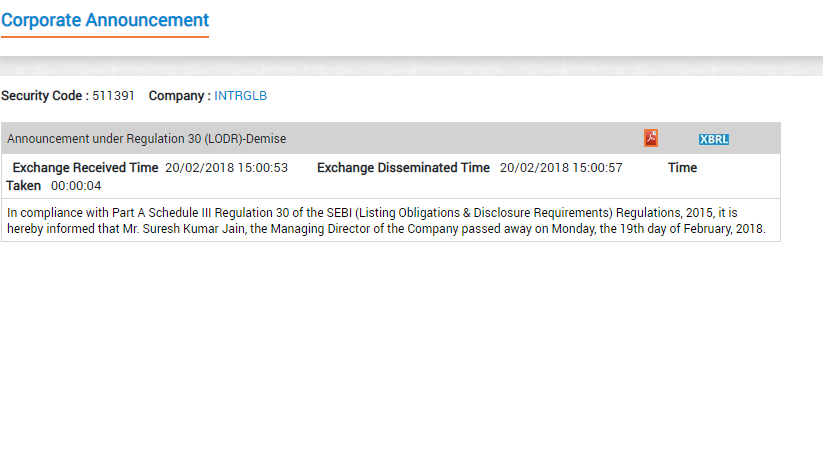Click the Time label beside disseminated timestamp

(682, 168)
